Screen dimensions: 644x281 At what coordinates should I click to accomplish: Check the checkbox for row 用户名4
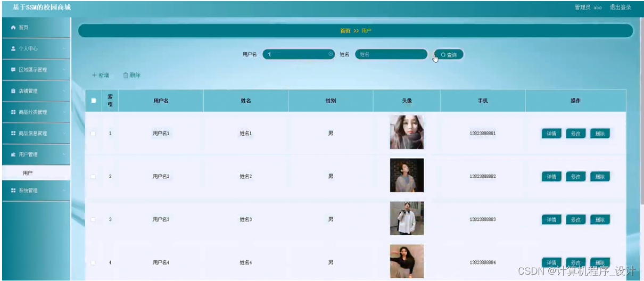click(94, 262)
